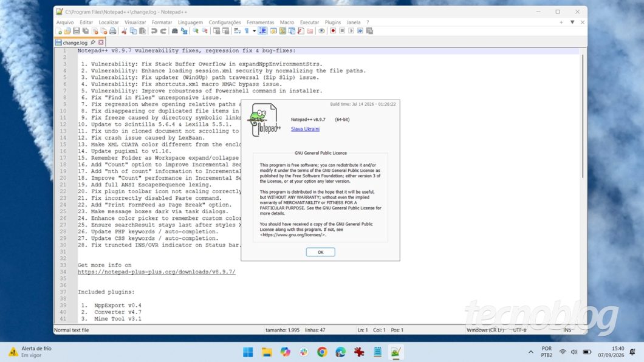
Task: Toggle INS insert mode in status bar
Action: (567, 330)
